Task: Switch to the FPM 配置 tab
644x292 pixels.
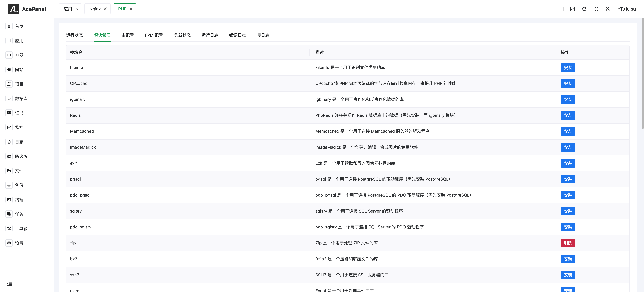Action: tap(154, 35)
